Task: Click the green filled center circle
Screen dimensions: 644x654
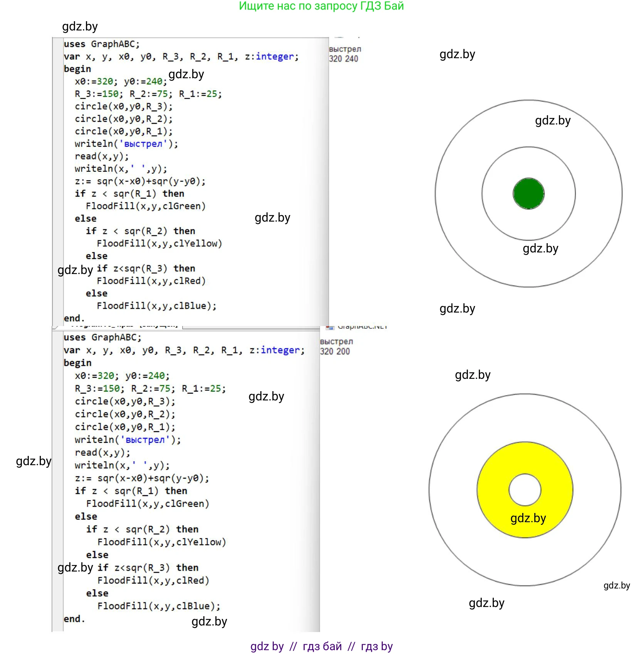Action: pos(528,193)
